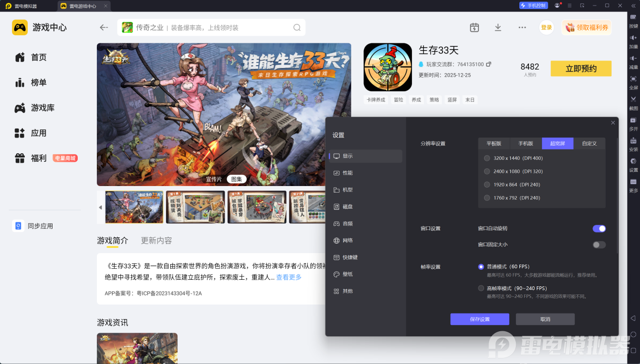Viewport: 640px width, 364px height.
Task: Open 更多 more tools in side toolbar
Action: pos(633,186)
